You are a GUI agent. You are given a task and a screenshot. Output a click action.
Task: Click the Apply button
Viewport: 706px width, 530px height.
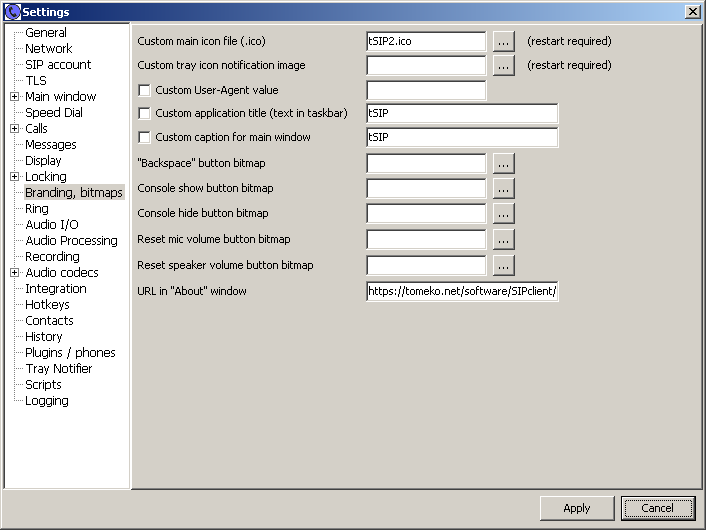(x=577, y=508)
